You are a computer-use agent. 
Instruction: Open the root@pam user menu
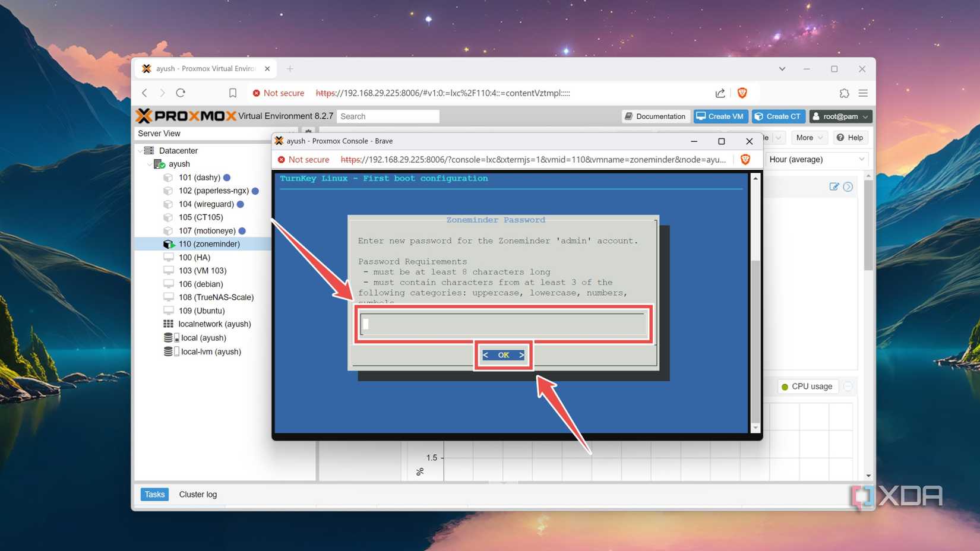pyautogui.click(x=840, y=116)
